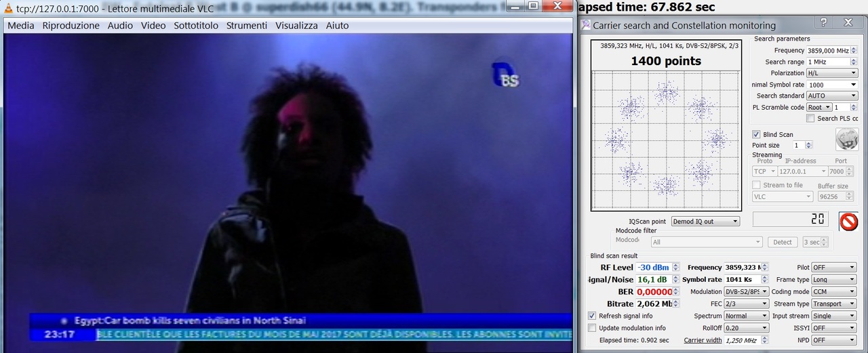
Task: Open the Aiuto menu
Action: click(337, 26)
